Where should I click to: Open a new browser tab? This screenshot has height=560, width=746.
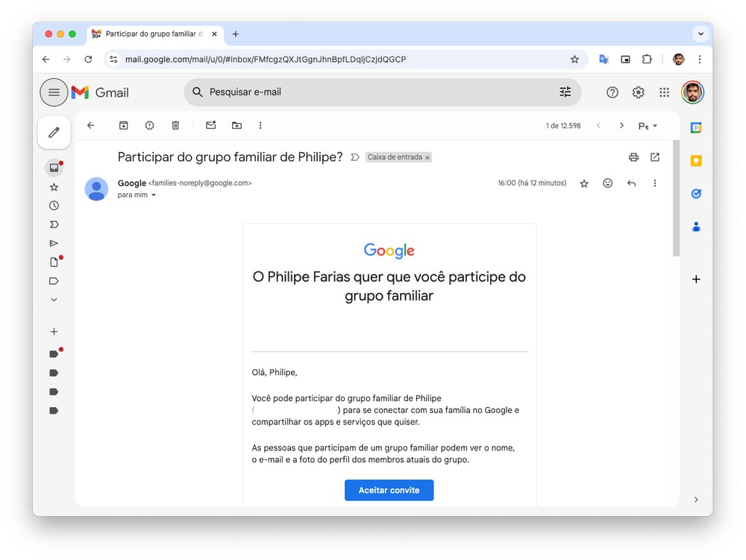236,34
